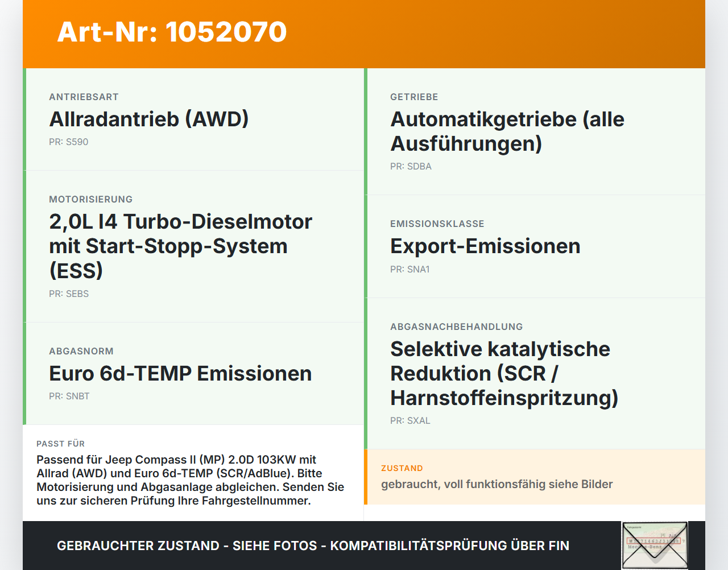Select the gebraucht, voll funktionsfähig text
The width and height of the screenshot is (728, 570).
click(497, 484)
